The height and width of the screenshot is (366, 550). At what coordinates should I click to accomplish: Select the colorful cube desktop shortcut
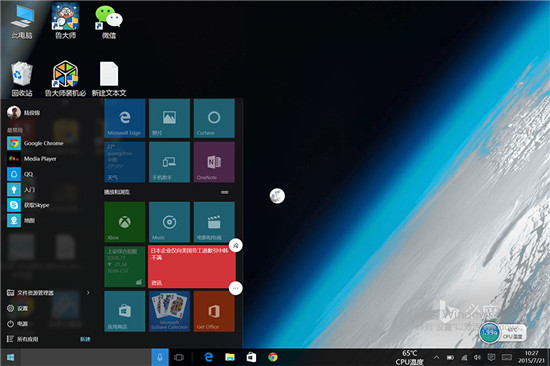point(66,78)
